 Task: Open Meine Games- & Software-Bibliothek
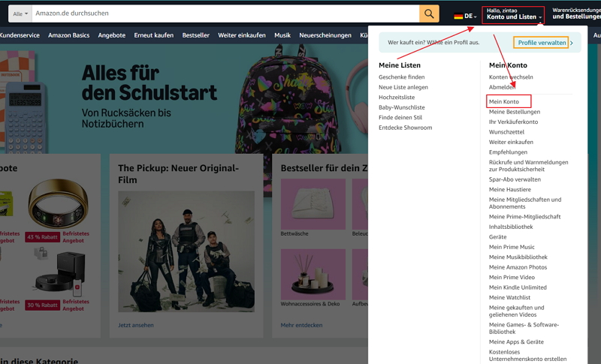[x=524, y=328]
